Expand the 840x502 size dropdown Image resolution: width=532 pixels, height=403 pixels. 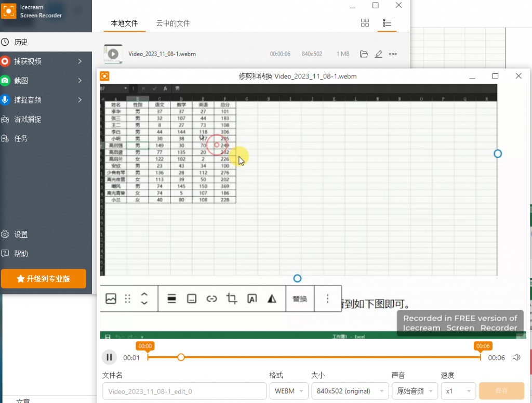(350, 391)
